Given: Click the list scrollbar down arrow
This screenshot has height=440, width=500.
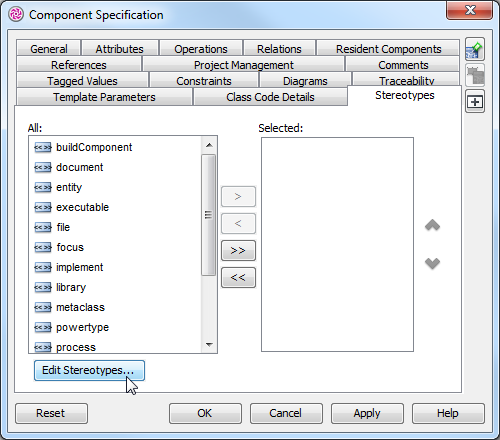Looking at the screenshot, I should (209, 345).
